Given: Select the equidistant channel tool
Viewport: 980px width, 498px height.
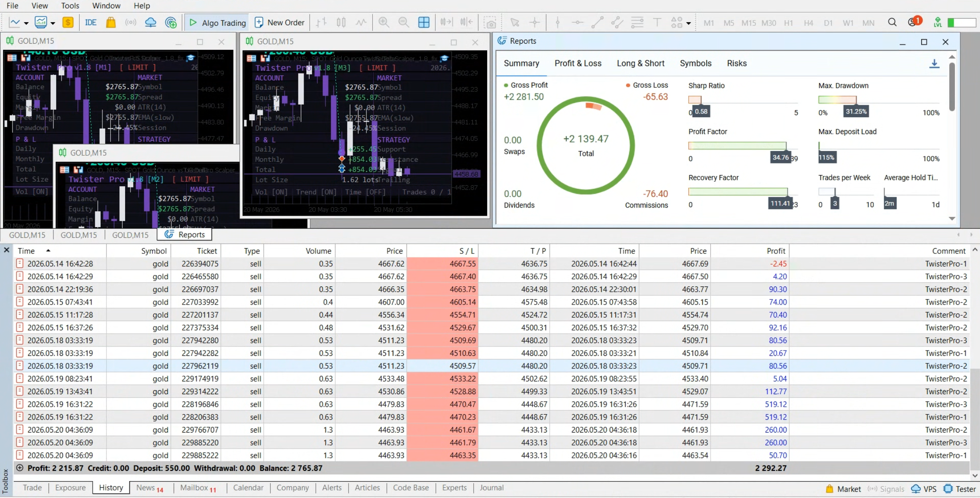Looking at the screenshot, I should pyautogui.click(x=617, y=22).
